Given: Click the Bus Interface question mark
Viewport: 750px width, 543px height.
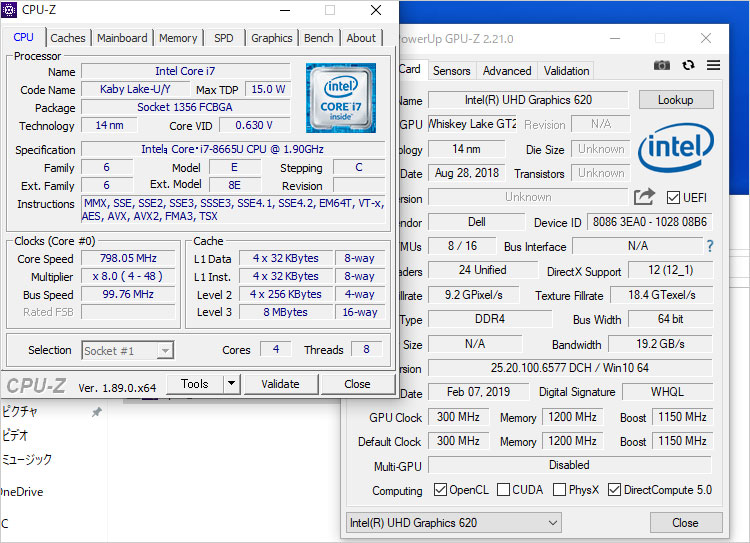Looking at the screenshot, I should point(710,246).
